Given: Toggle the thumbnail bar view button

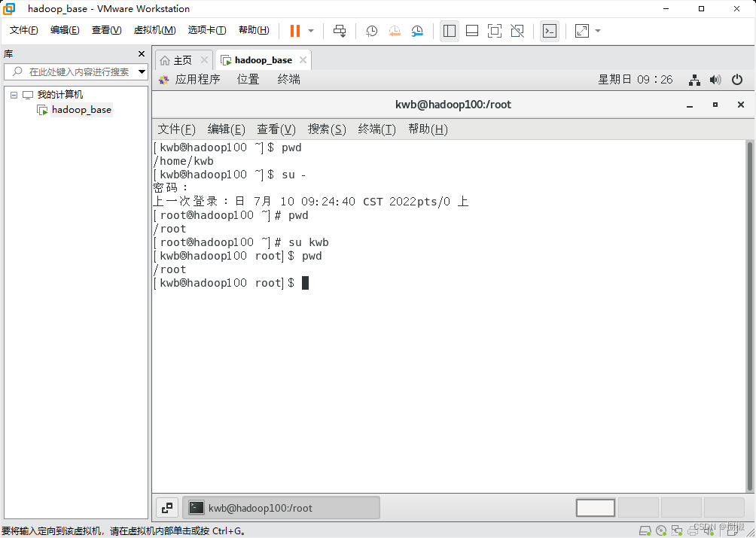Looking at the screenshot, I should pos(472,31).
